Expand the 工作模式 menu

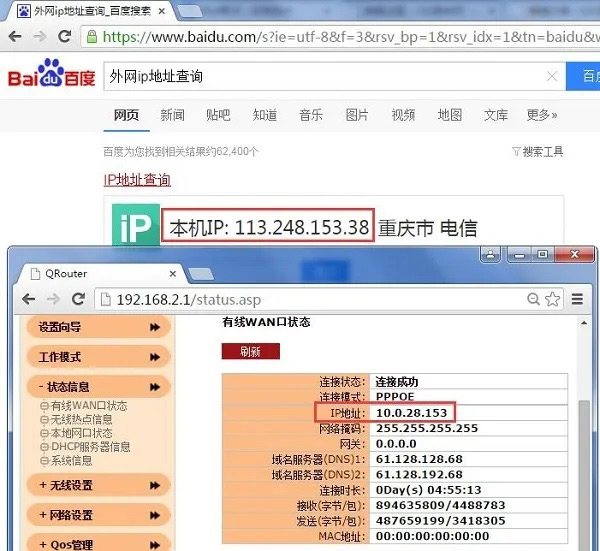pos(99,357)
